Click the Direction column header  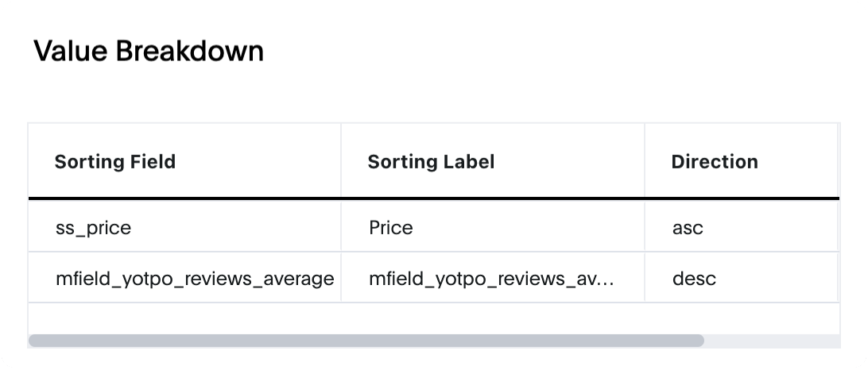tap(742, 161)
